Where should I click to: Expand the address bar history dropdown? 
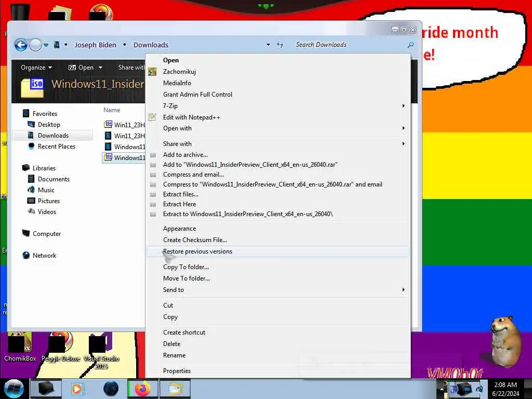[268, 45]
